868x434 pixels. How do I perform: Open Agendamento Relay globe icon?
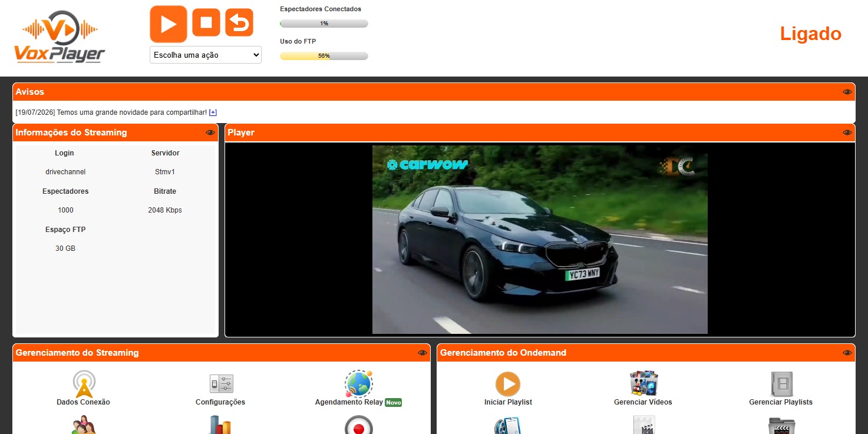click(x=359, y=384)
